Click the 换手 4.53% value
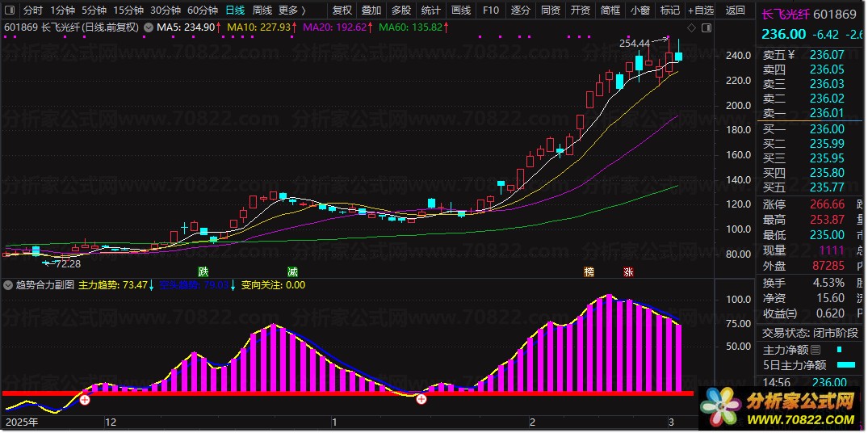 click(828, 283)
